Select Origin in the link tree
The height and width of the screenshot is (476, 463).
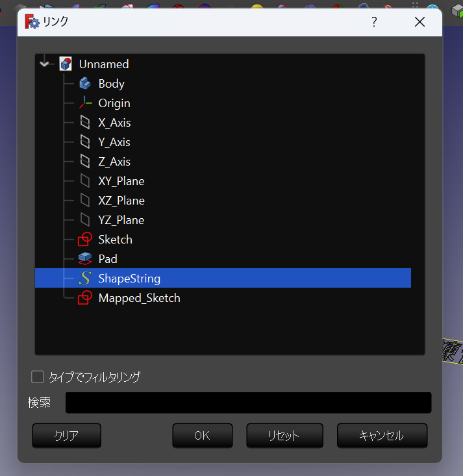[114, 103]
